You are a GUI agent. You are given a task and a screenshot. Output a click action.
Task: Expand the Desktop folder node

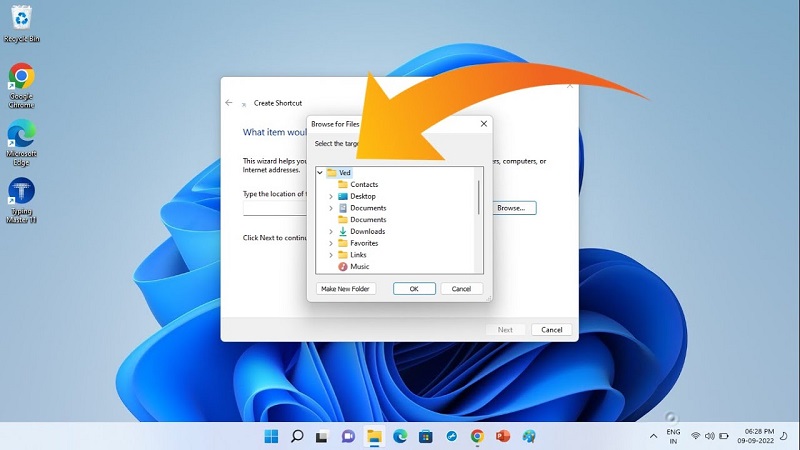pyautogui.click(x=331, y=196)
